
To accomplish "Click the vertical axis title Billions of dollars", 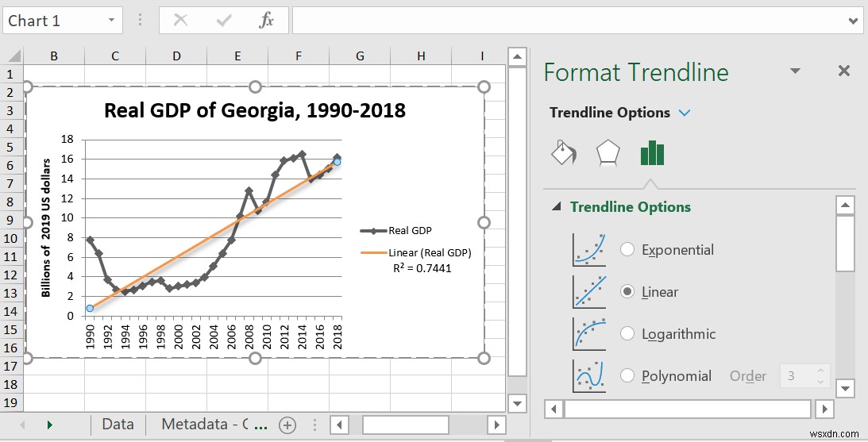I will point(47,228).
